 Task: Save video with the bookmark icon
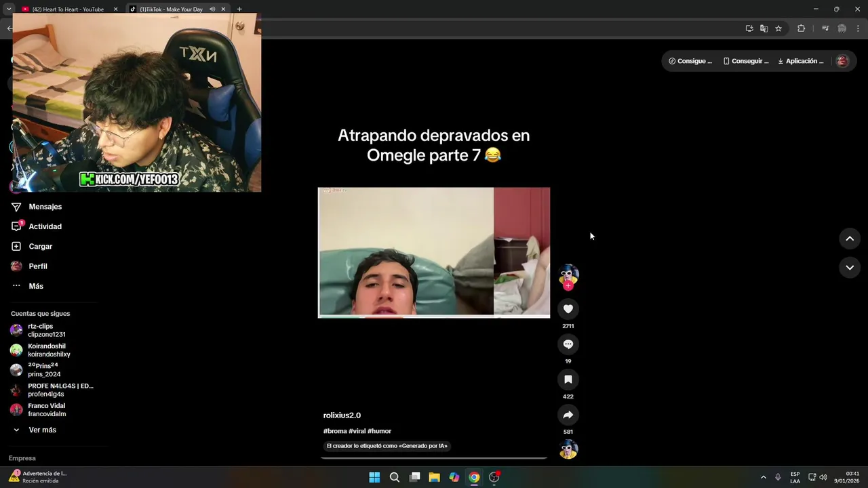(568, 380)
